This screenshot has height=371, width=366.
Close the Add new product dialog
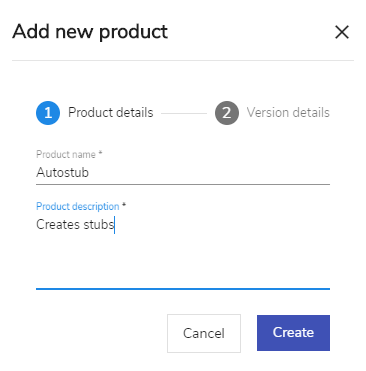point(342,32)
